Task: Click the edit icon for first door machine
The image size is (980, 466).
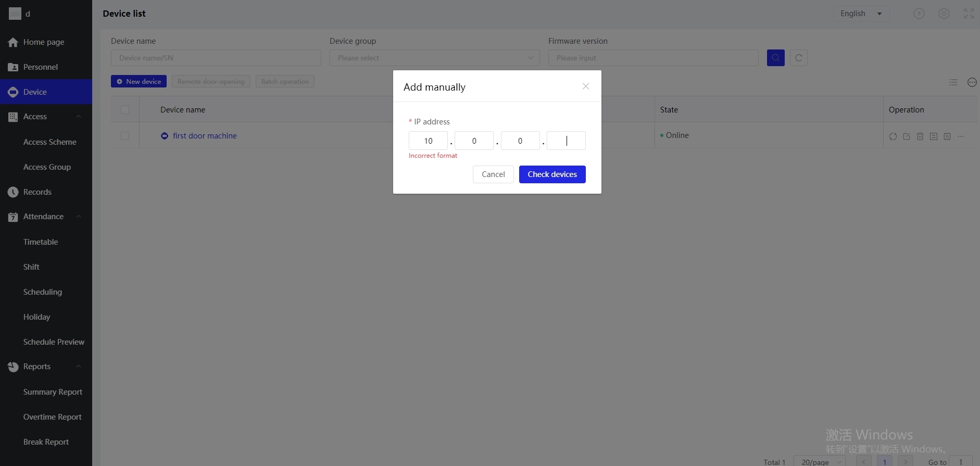Action: tap(907, 136)
